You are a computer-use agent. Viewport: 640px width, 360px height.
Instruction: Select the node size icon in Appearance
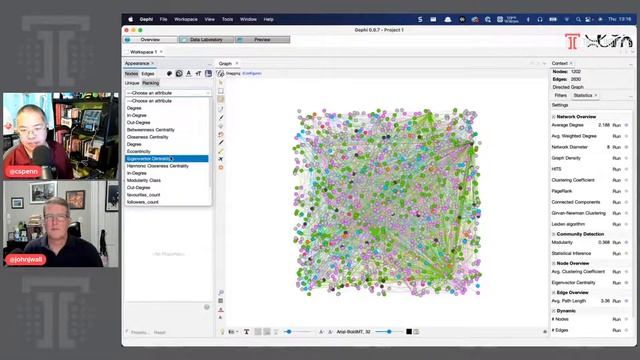click(x=179, y=73)
